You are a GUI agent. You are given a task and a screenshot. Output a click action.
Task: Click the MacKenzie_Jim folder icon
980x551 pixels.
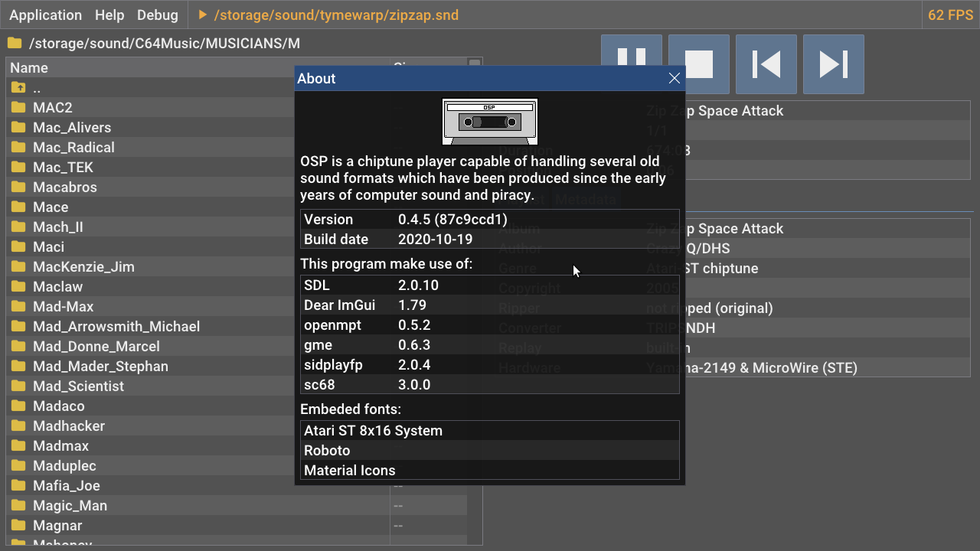tap(18, 267)
